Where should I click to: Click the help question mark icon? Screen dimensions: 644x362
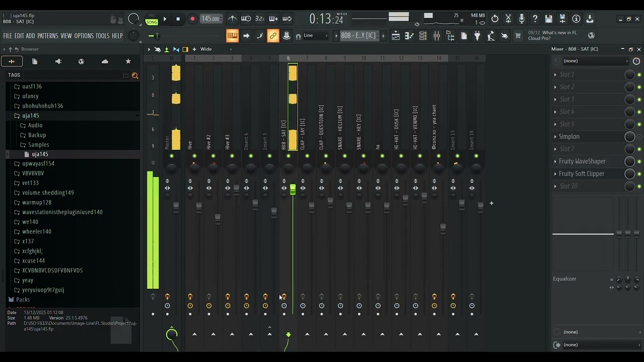[535, 19]
